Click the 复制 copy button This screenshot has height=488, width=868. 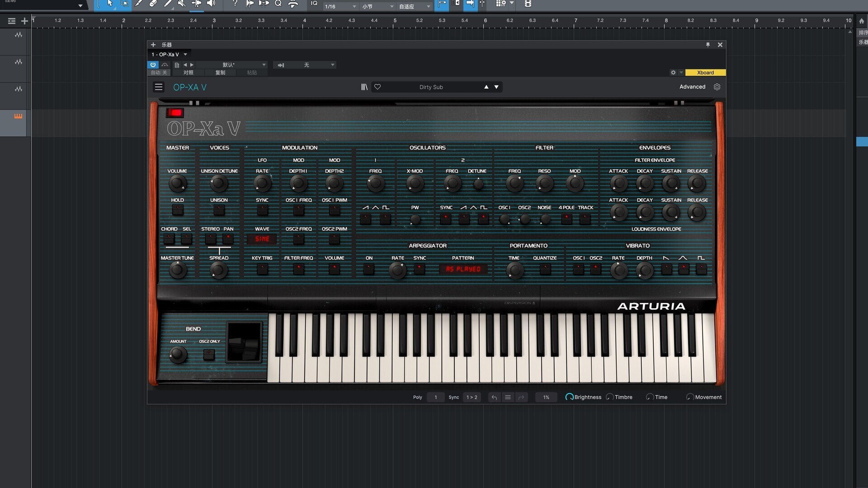tap(220, 72)
